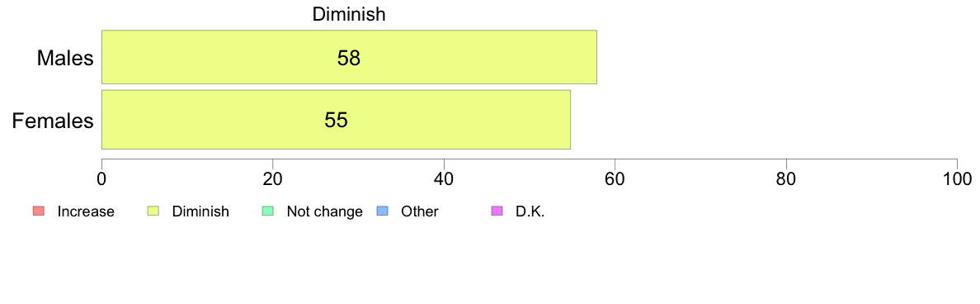Click the 58 value label
This screenshot has width=980, height=304.
click(350, 58)
